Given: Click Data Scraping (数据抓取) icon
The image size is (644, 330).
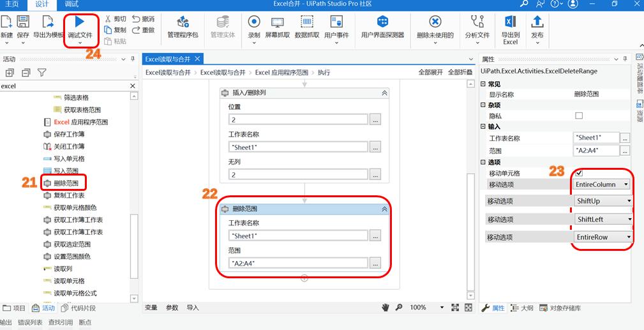Looking at the screenshot, I should 307,22.
